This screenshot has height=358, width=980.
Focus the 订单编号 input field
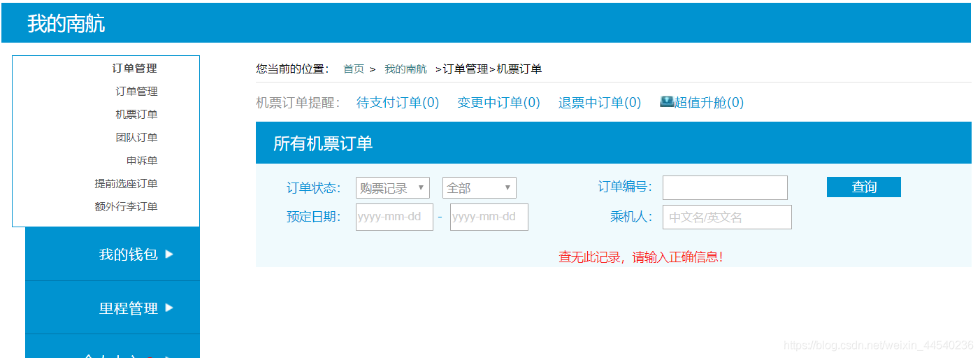[x=725, y=187]
